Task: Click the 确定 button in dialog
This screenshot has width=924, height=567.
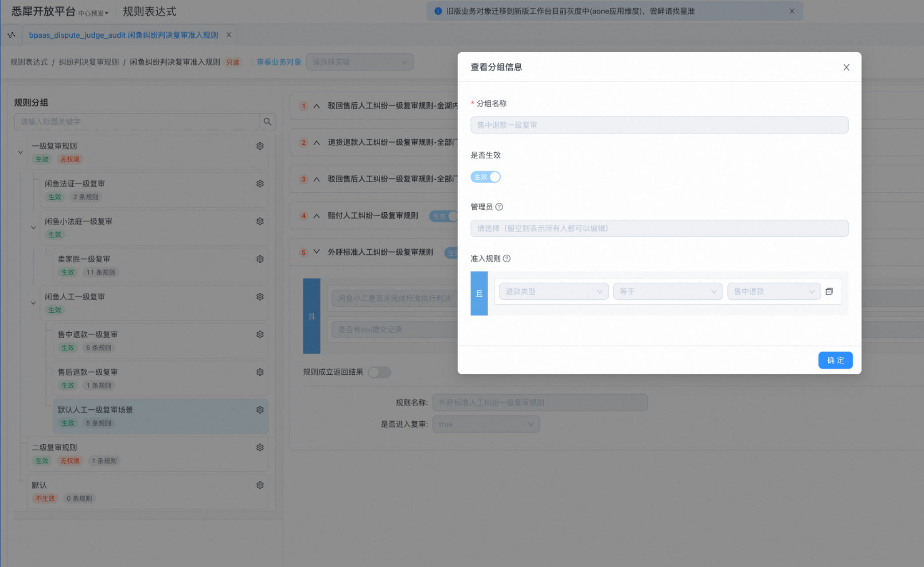Action: (835, 360)
